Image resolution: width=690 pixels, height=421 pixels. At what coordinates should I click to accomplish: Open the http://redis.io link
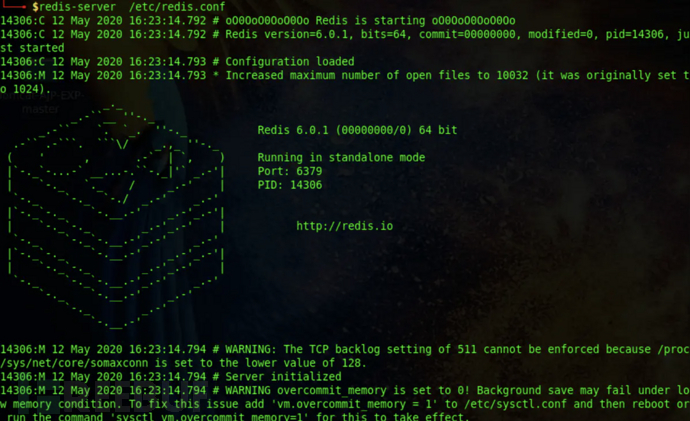(x=344, y=226)
